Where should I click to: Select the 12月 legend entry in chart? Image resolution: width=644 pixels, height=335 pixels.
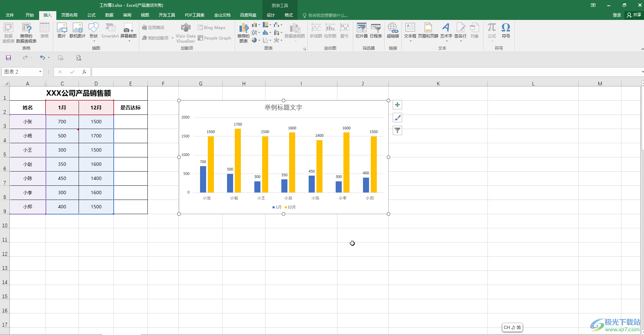pos(290,207)
